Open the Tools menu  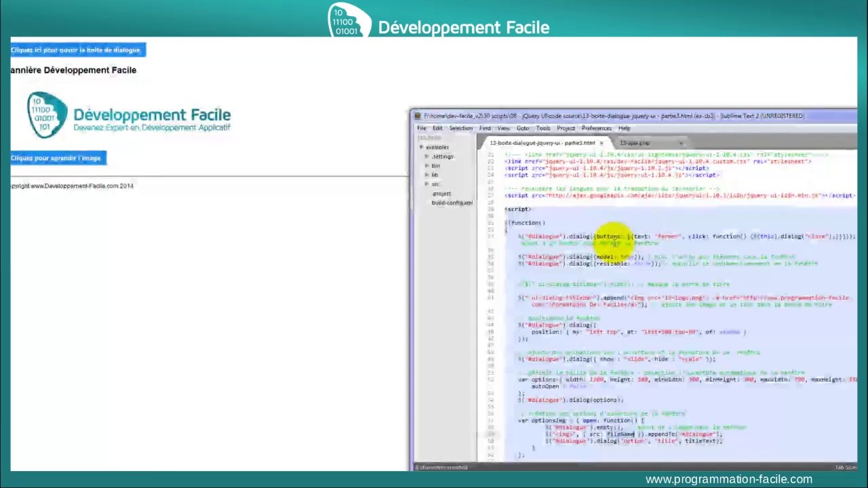(543, 128)
